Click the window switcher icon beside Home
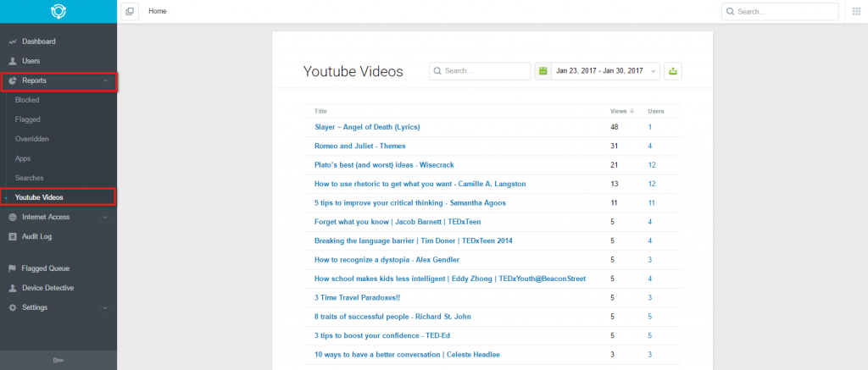868x370 pixels. coord(130,12)
